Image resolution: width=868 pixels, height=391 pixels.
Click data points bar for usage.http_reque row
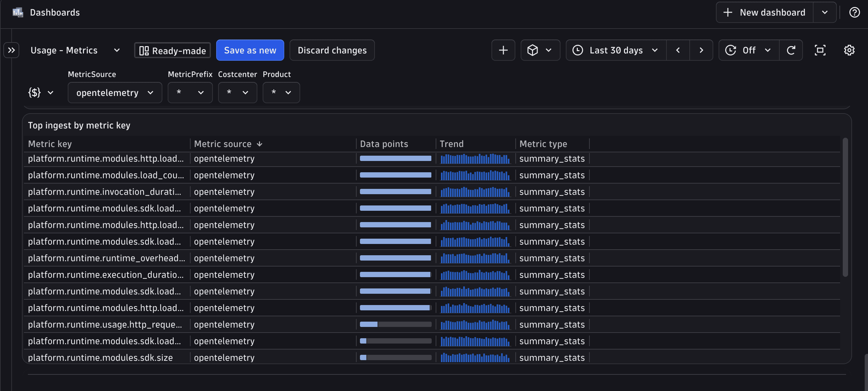pos(395,324)
